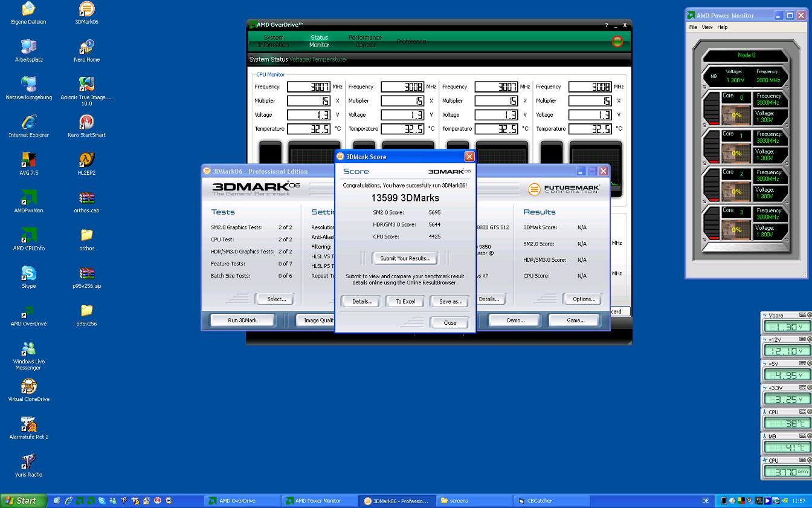This screenshot has width=812, height=508.
Task: Open the Preference tab in AMD OverDrive
Action: tap(411, 41)
